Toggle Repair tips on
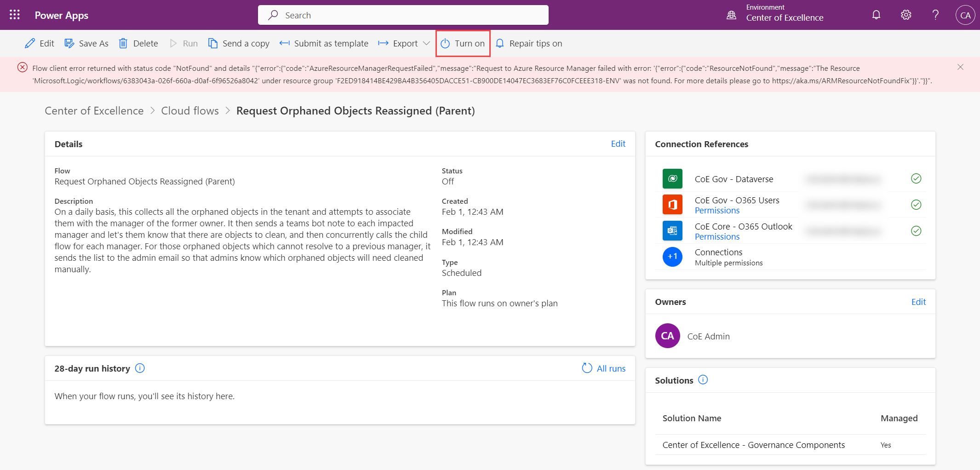980x470 pixels. [500, 43]
